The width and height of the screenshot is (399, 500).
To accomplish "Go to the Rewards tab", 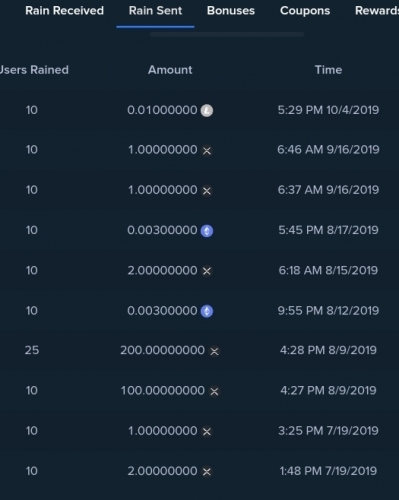I will tap(377, 11).
